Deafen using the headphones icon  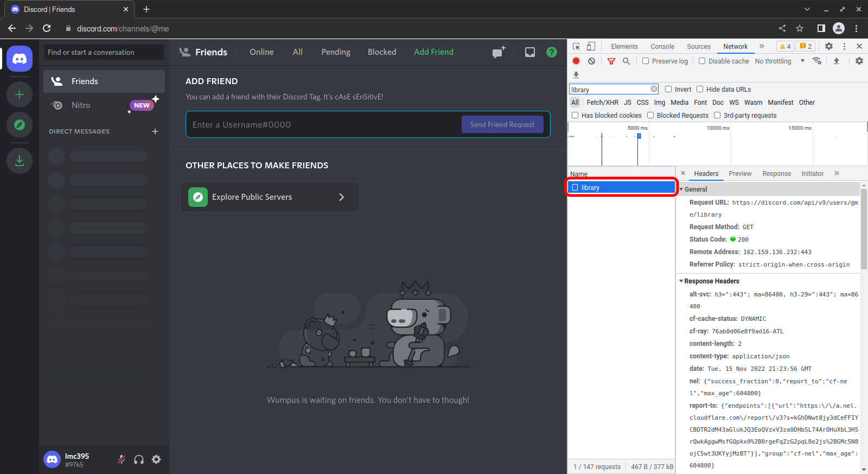[139, 459]
